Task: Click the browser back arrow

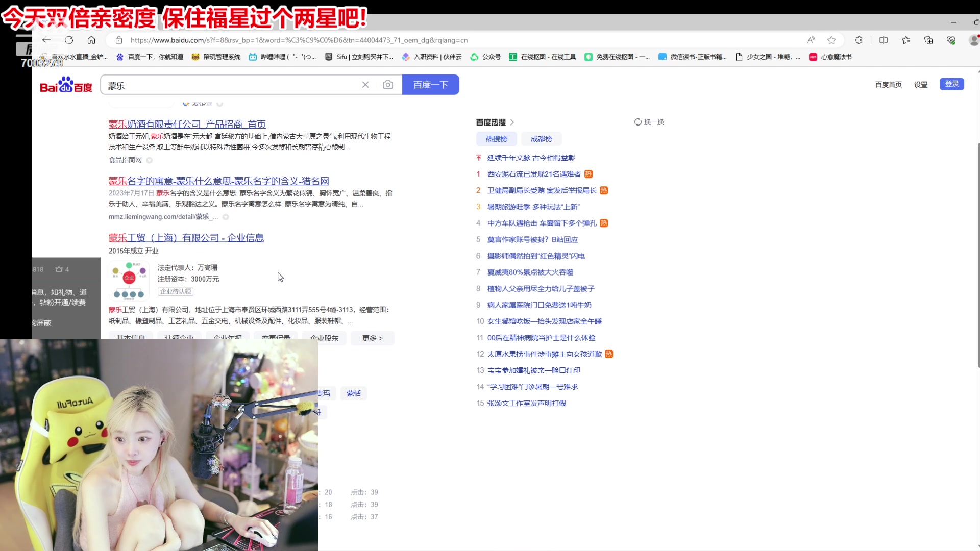Action: [46, 40]
